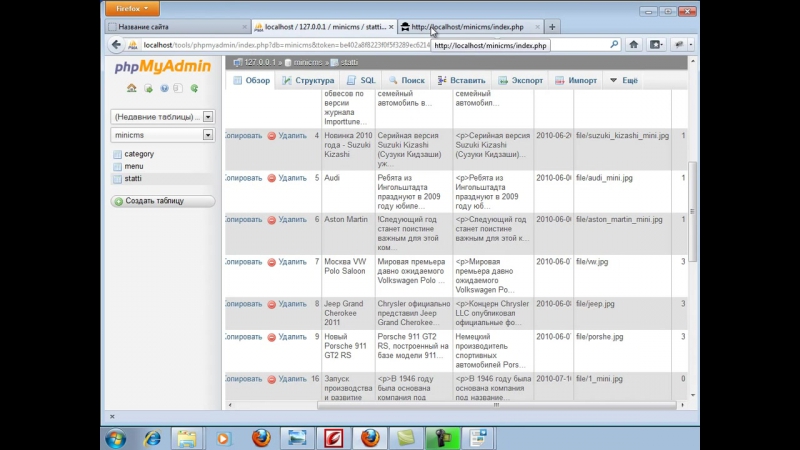Click the search magnifier in Firefox toolbar

(614, 45)
